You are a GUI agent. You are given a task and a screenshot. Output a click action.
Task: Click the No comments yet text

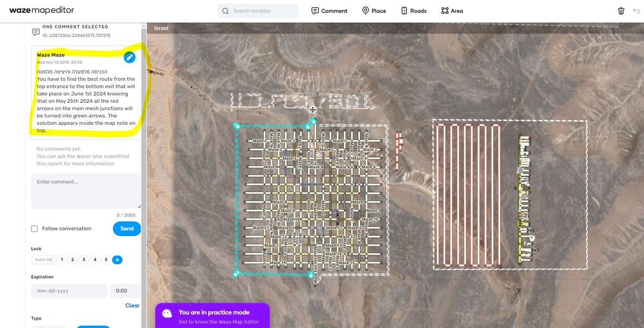pyautogui.click(x=59, y=149)
